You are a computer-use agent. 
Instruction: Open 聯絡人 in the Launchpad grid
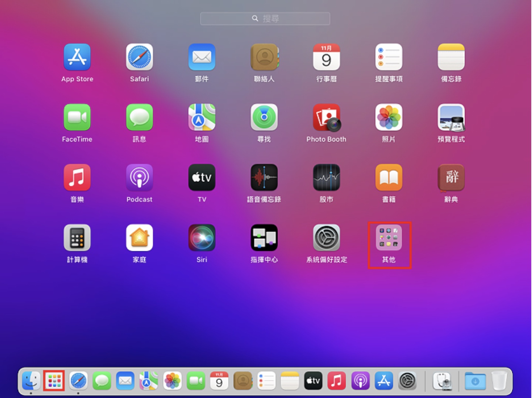click(x=264, y=57)
